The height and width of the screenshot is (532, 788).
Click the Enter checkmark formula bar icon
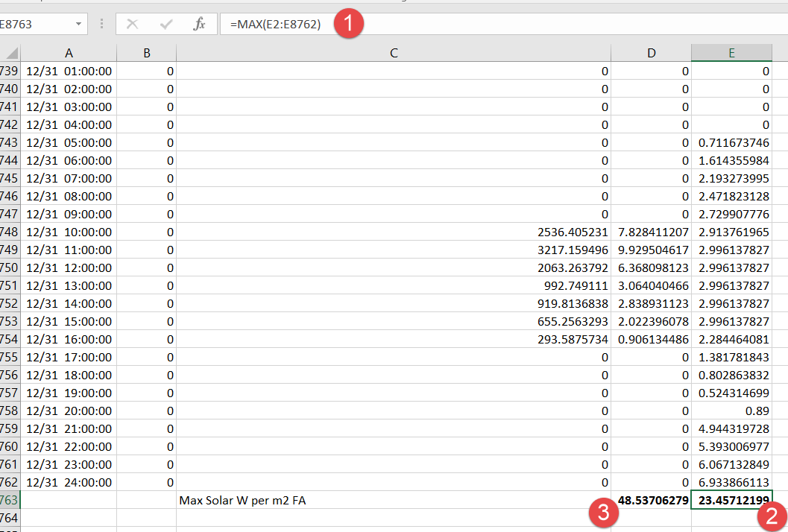point(166,24)
